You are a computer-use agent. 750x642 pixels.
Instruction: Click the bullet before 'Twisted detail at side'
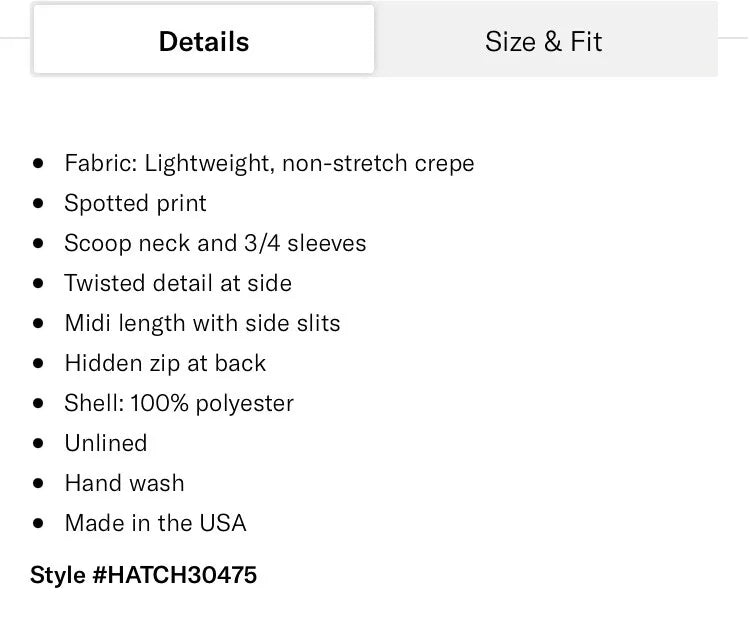point(39,283)
